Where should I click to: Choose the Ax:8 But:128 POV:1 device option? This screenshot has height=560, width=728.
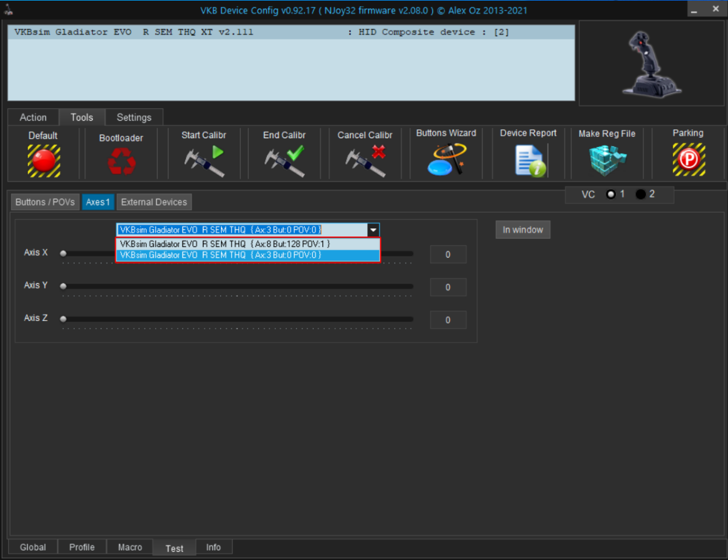click(x=247, y=244)
